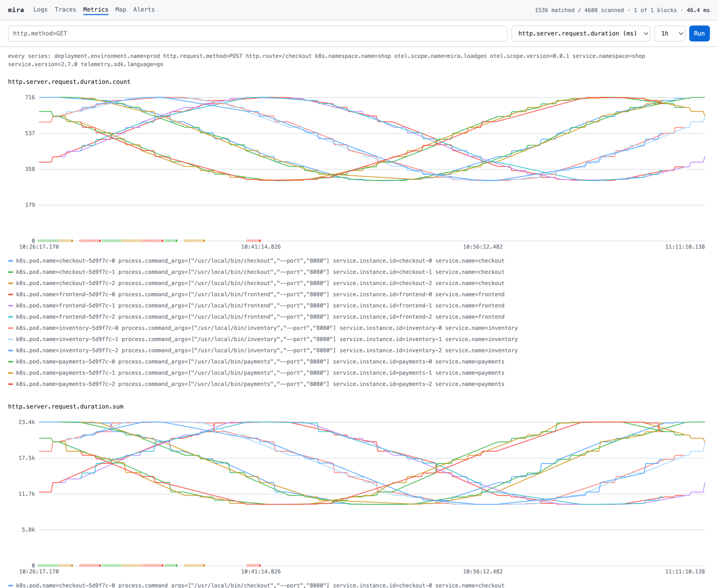Click 10:41:14.826 time label on sum chart
This screenshot has width=718, height=588.
[x=261, y=572]
